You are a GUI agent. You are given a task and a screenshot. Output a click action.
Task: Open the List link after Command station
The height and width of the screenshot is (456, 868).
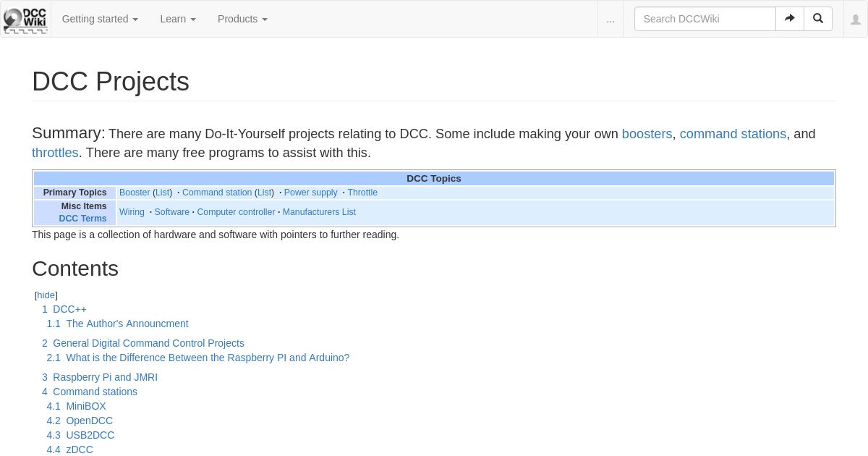point(265,193)
